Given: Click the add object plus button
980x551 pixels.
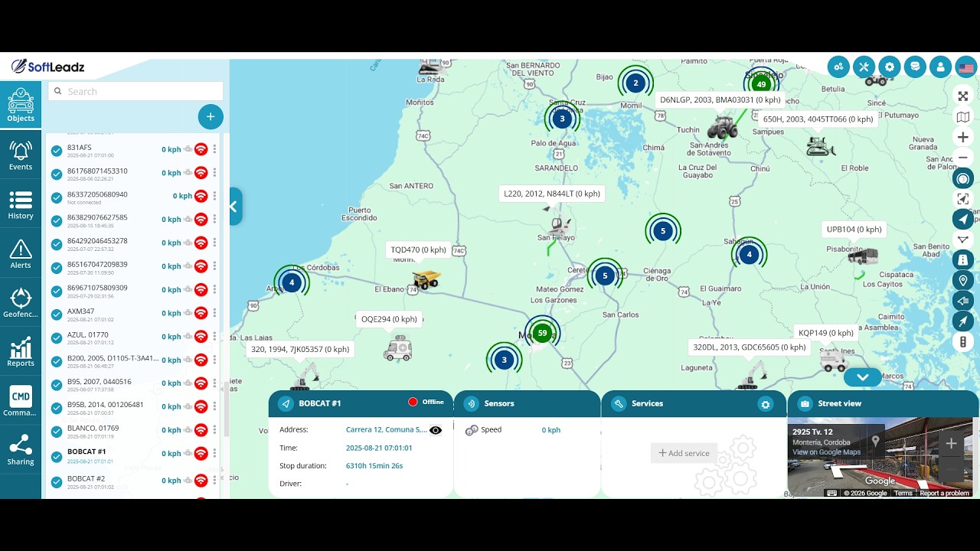Looking at the screenshot, I should [211, 117].
